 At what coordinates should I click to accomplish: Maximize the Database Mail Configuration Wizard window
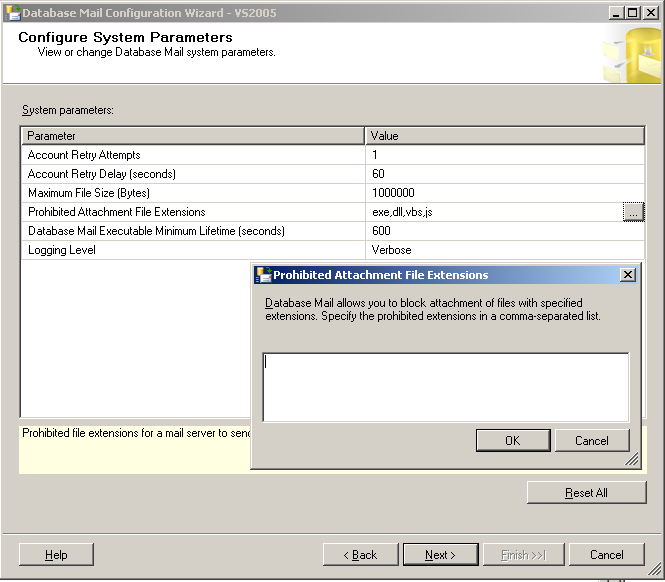tap(632, 13)
